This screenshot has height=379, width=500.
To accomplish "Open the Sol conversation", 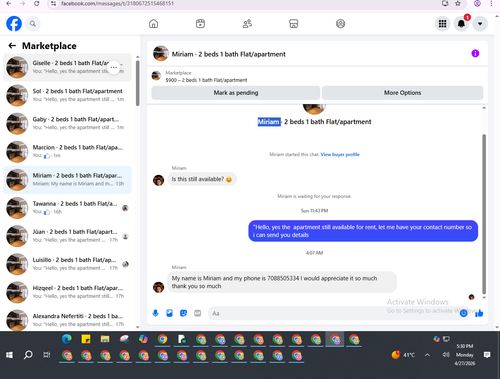I will [67, 95].
